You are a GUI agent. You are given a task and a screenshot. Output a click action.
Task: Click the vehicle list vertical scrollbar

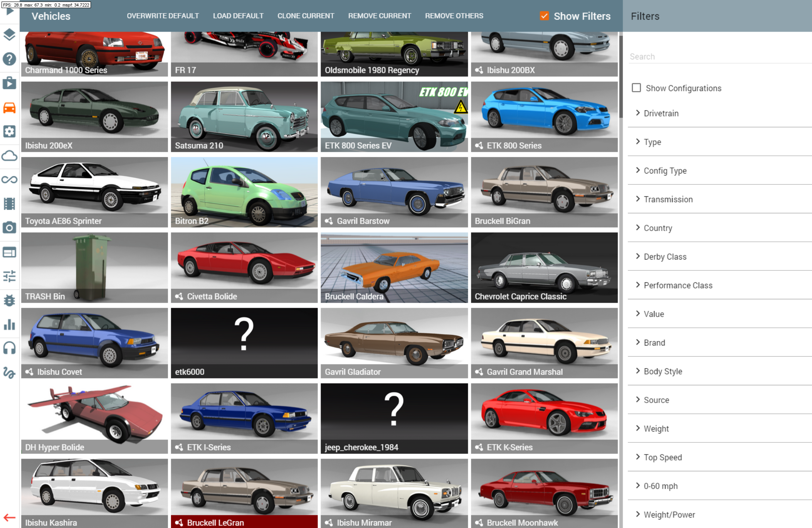[x=620, y=77]
